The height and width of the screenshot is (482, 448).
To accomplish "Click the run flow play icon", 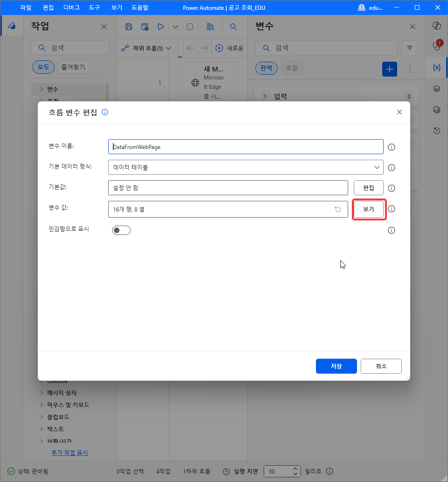I will point(161,27).
